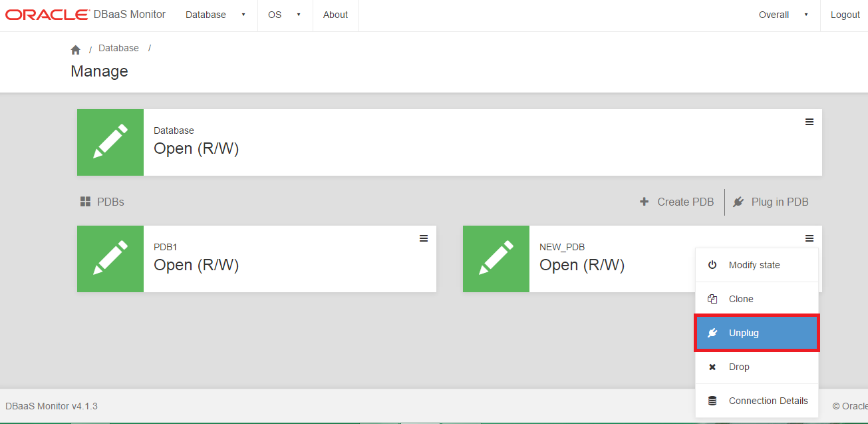Image resolution: width=868 pixels, height=424 pixels.
Task: Click the Plug in PDB button
Action: tap(771, 202)
